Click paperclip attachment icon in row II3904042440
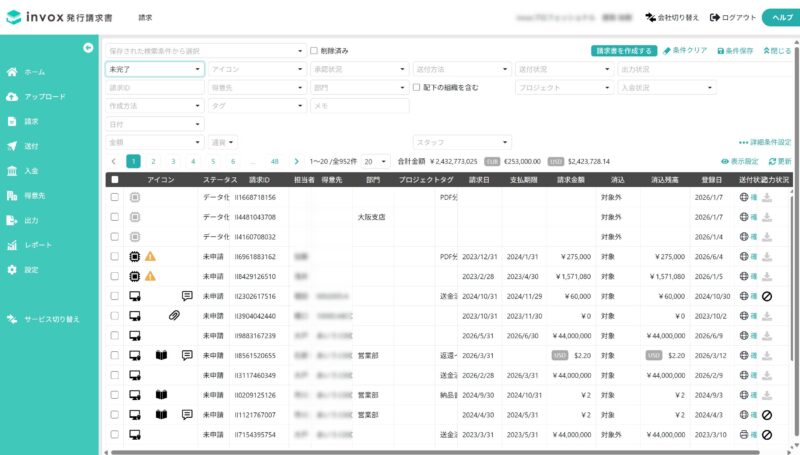 [174, 316]
